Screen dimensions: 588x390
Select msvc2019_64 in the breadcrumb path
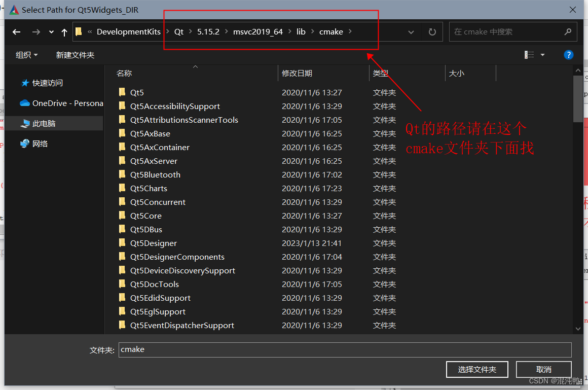[x=258, y=32]
